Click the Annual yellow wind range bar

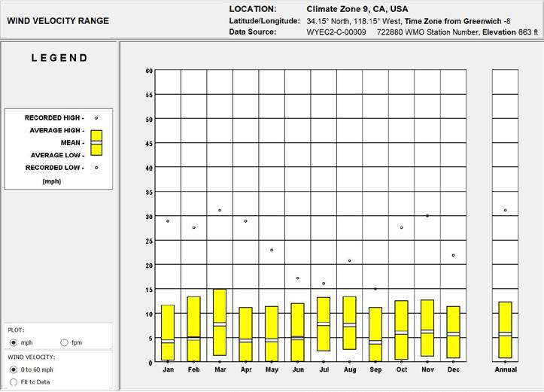point(505,330)
